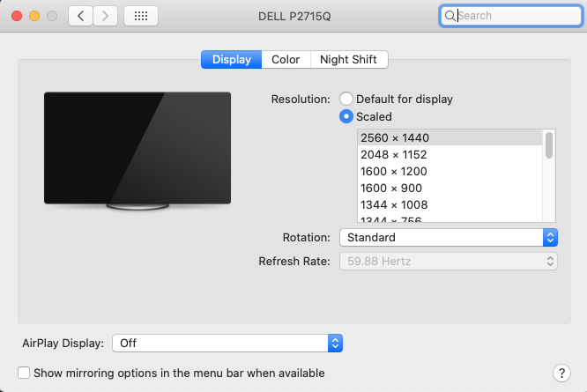Open the Refresh Rate dropdown
Viewport: 587px width, 392px height.
[x=449, y=261]
